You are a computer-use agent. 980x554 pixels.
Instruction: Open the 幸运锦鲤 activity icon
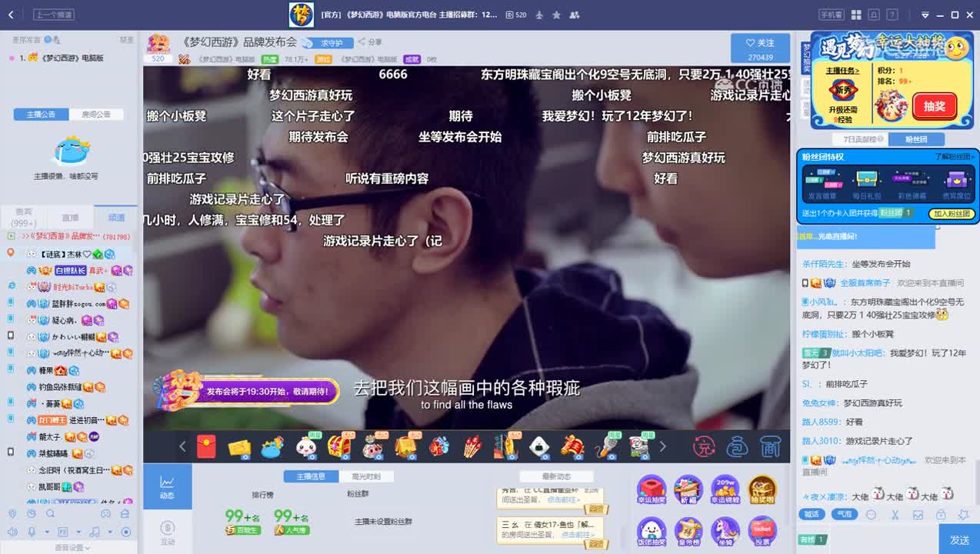coord(725,491)
